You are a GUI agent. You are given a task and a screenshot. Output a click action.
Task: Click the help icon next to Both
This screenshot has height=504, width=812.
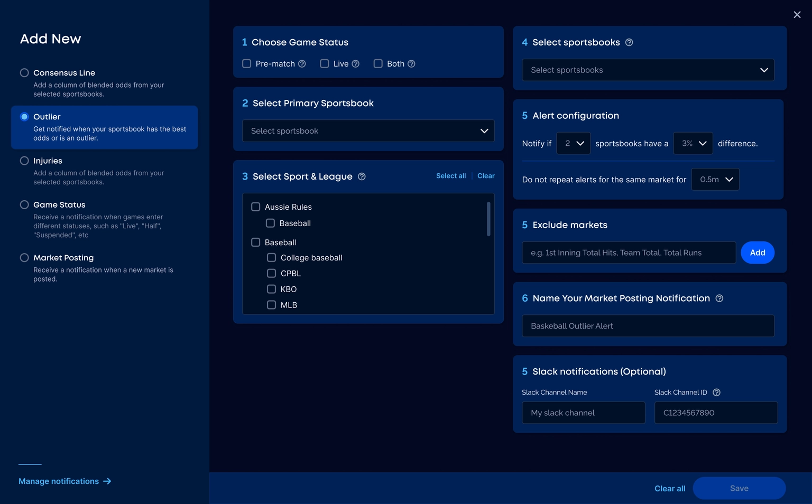click(411, 64)
